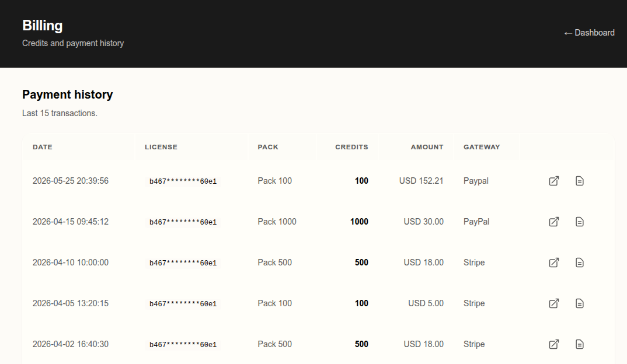
Task: Click USD 18.00 in 2026-04-10 row
Action: [423, 262]
